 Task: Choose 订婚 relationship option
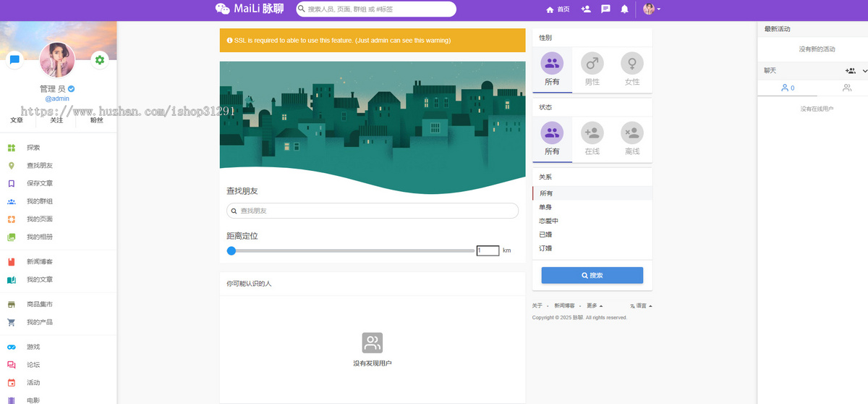pyautogui.click(x=592, y=248)
